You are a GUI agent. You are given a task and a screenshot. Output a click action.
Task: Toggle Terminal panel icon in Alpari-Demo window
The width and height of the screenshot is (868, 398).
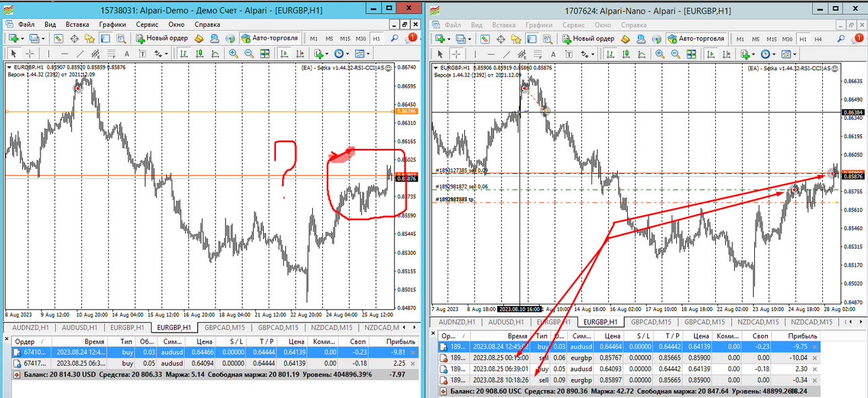[106, 38]
